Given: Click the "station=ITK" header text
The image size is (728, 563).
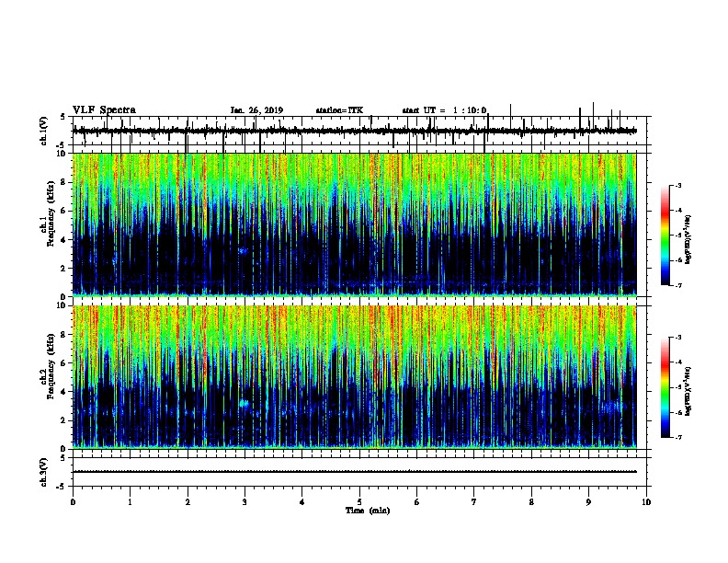Looking at the screenshot, I should pyautogui.click(x=339, y=110).
